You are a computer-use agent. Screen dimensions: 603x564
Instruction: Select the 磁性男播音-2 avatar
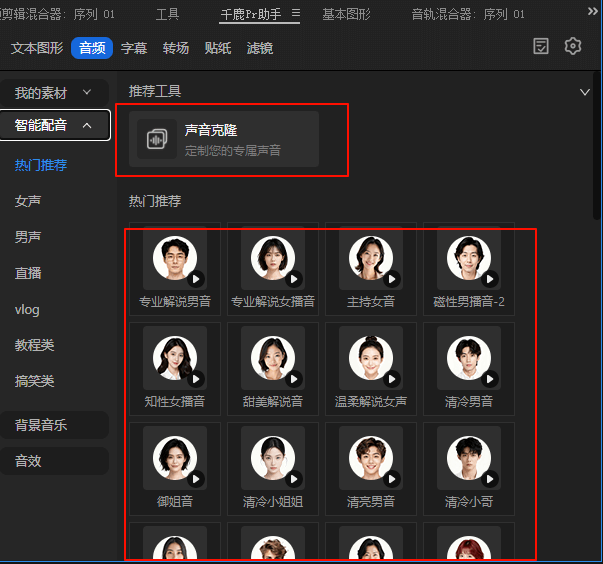tap(469, 258)
